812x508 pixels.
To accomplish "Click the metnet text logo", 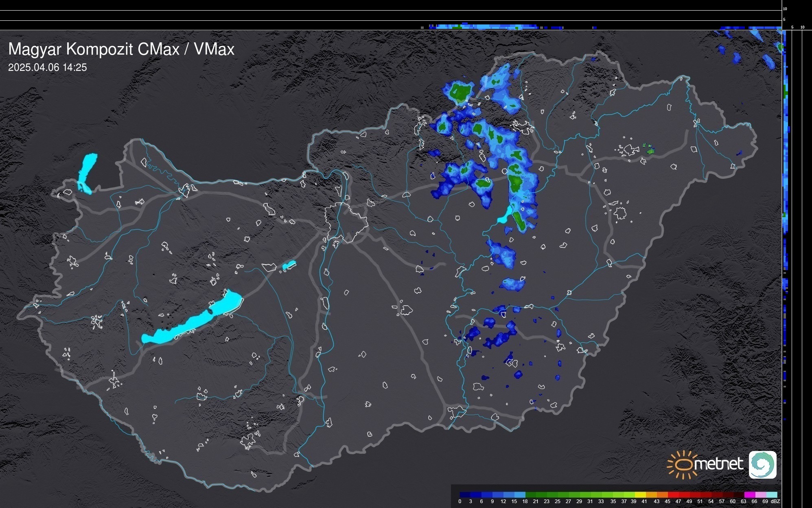I will 719,464.
